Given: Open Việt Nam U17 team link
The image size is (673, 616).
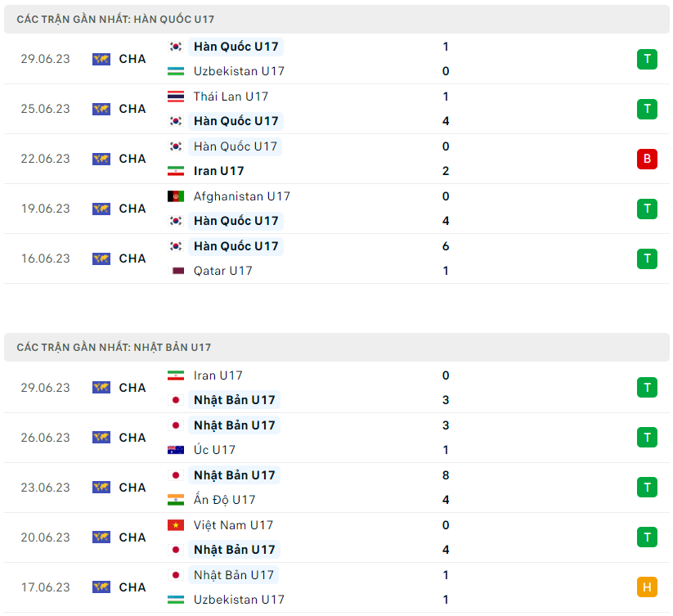Looking at the screenshot, I should (x=233, y=525).
